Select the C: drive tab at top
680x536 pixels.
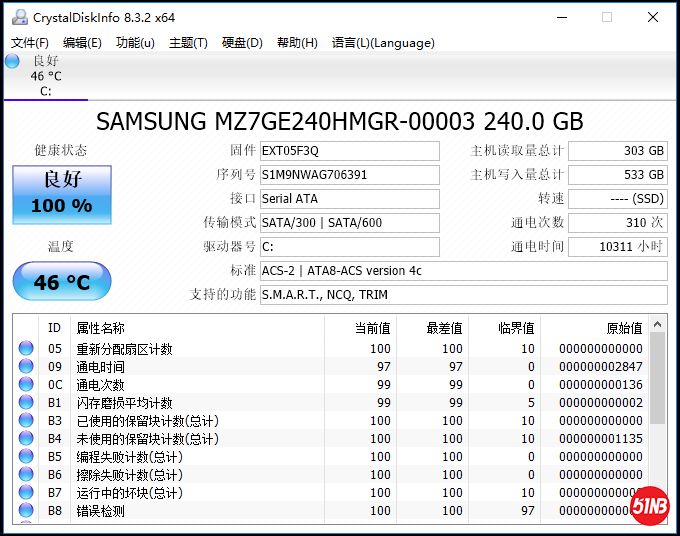[46, 76]
